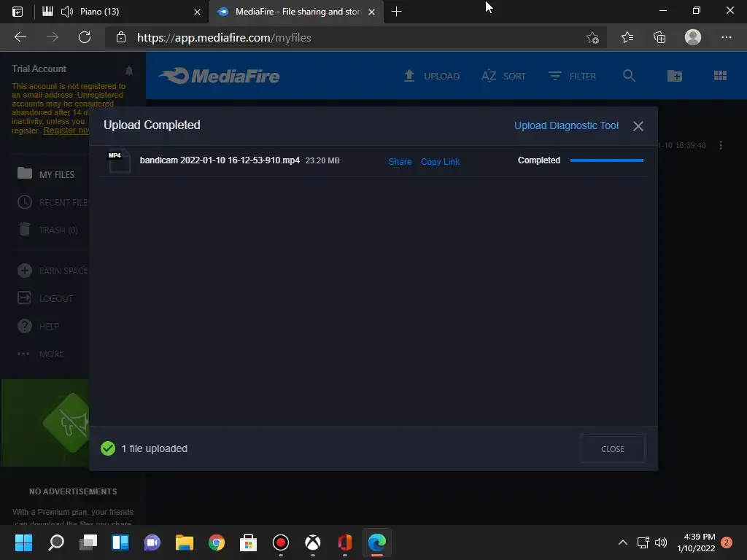Screen dimensions: 747x560
Task: Click the green promo banner thumbnail
Action: pos(46,423)
